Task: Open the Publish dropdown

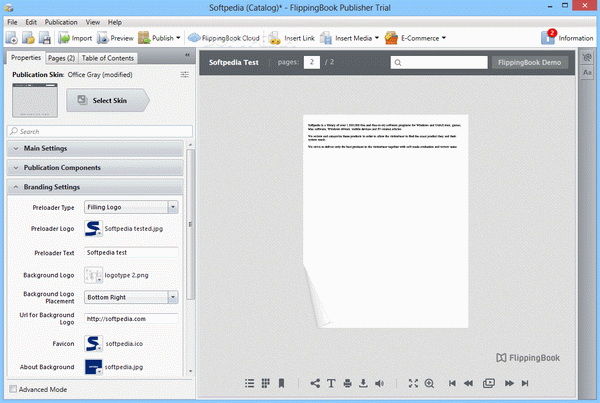Action: point(159,38)
